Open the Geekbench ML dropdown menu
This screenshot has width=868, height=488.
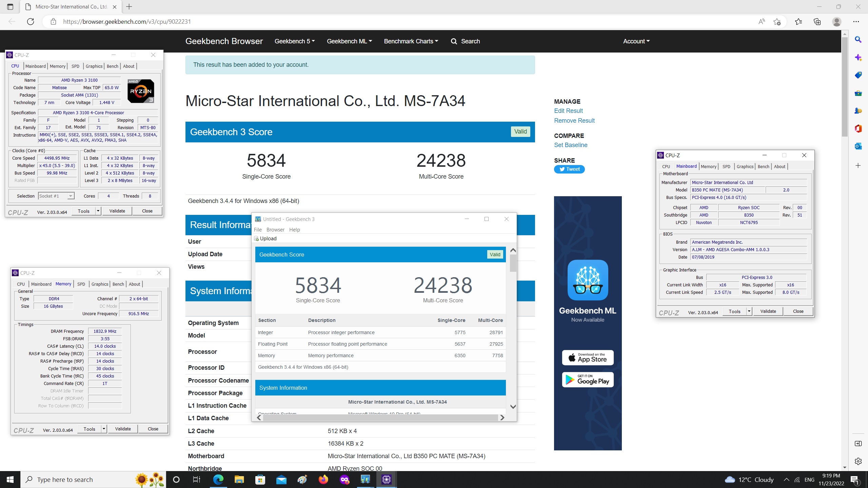(349, 41)
